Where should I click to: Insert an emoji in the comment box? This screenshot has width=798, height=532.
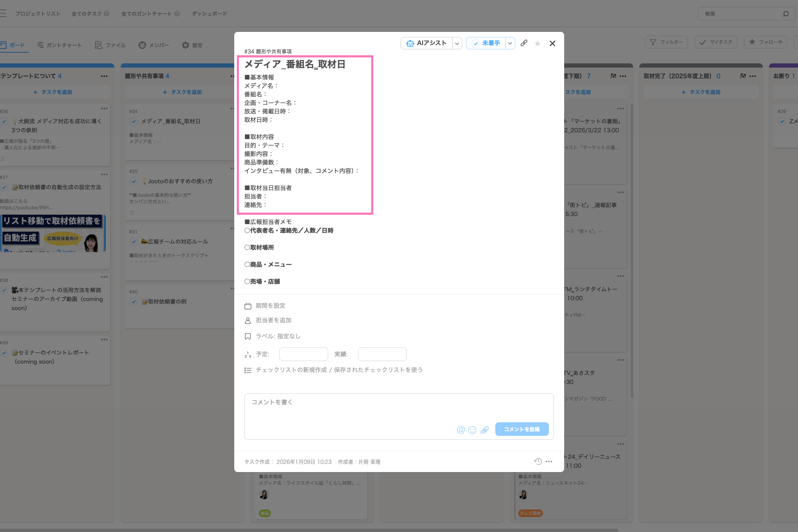click(472, 430)
